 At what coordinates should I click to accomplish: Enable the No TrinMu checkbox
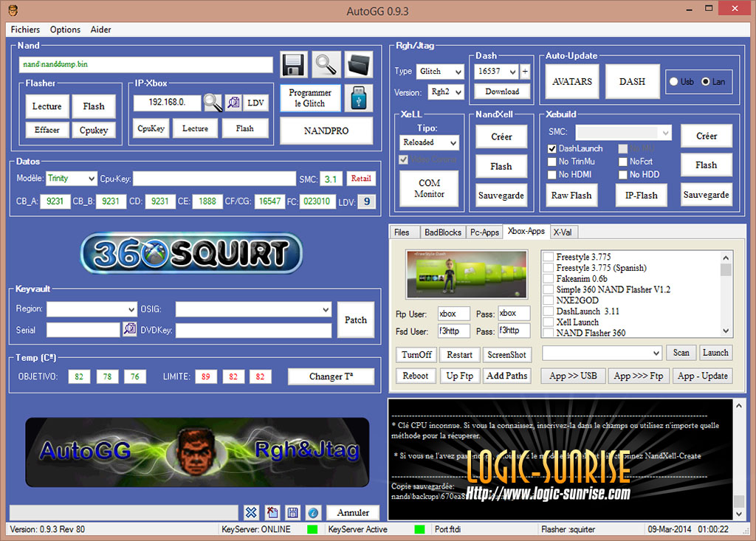pyautogui.click(x=552, y=162)
